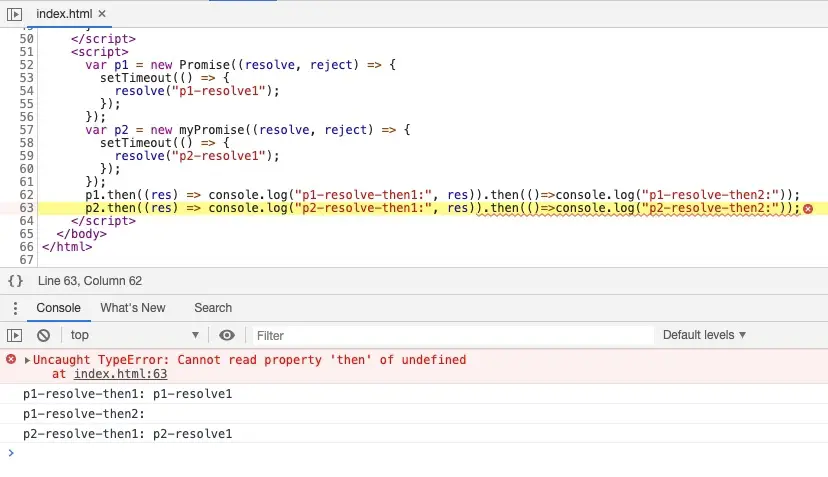The image size is (828, 477).
Task: Open the Search drawer tab
Action: [x=213, y=308]
